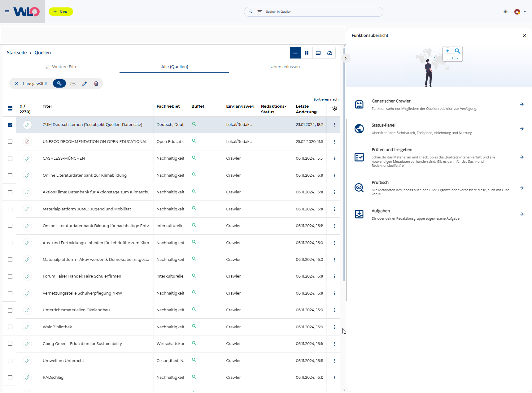Delete the selected item with trash icon
This screenshot has width=532, height=393.
(x=96, y=84)
